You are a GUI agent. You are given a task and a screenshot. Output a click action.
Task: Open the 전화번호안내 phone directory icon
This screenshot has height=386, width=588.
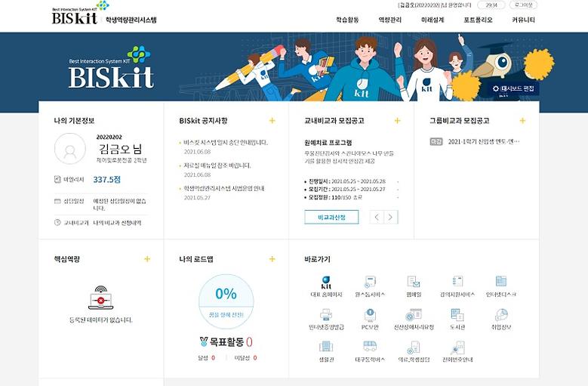[457, 347]
